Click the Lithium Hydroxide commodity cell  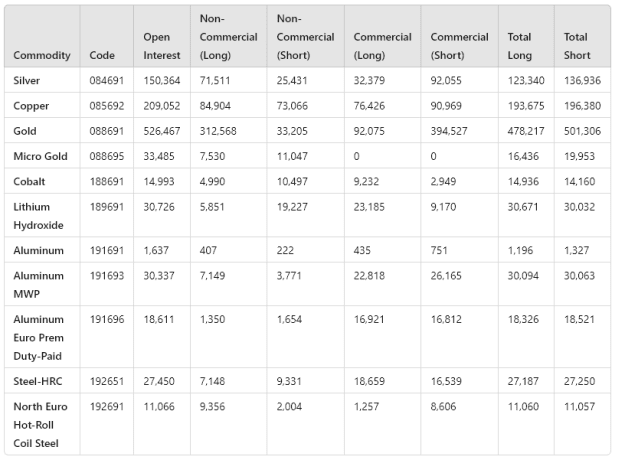pos(38,216)
